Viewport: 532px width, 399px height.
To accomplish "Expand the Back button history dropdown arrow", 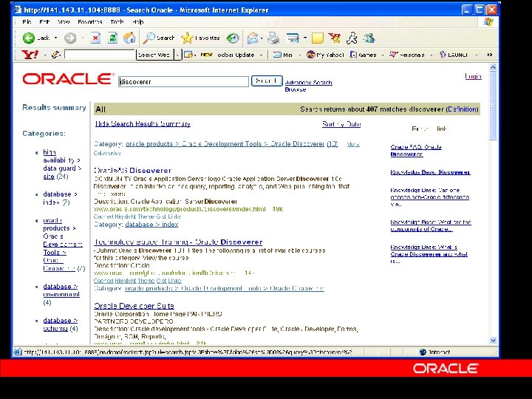I will 55,38.
